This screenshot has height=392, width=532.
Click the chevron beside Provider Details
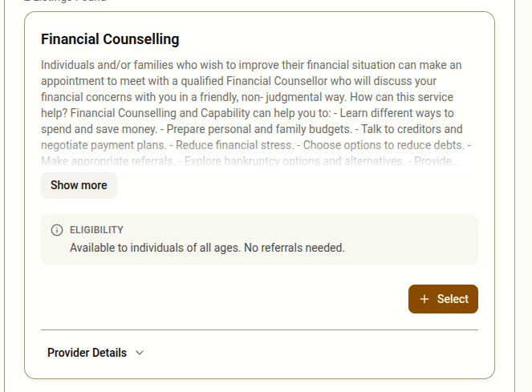pyautogui.click(x=140, y=353)
